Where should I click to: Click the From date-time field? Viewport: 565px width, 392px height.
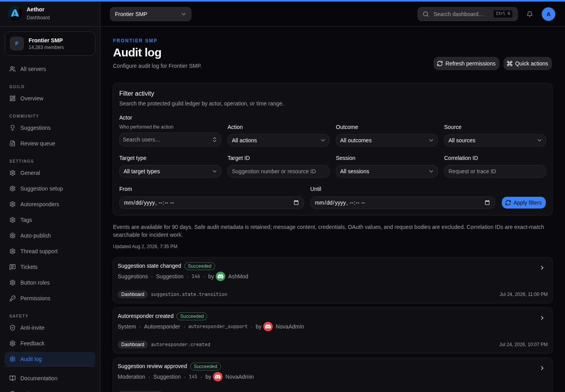[x=211, y=203]
